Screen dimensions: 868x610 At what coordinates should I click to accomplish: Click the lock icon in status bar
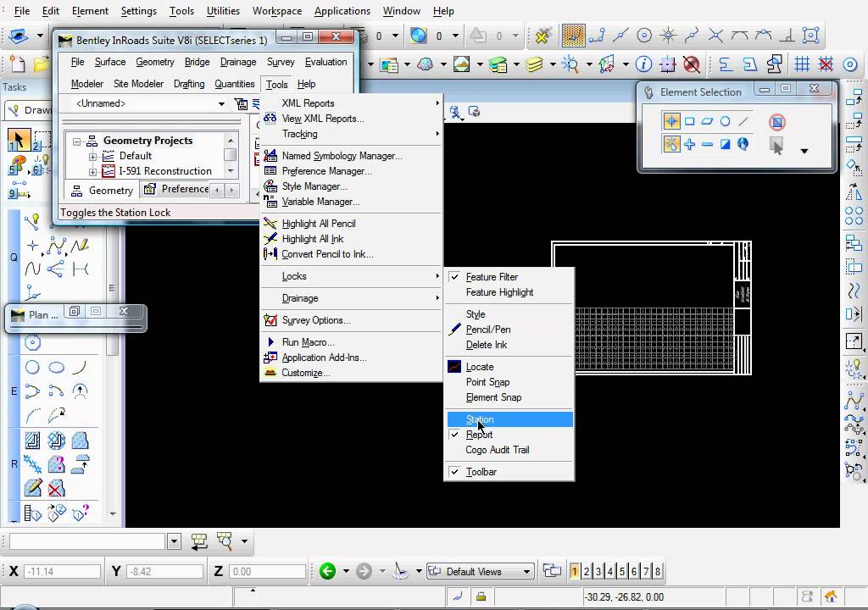click(x=481, y=596)
